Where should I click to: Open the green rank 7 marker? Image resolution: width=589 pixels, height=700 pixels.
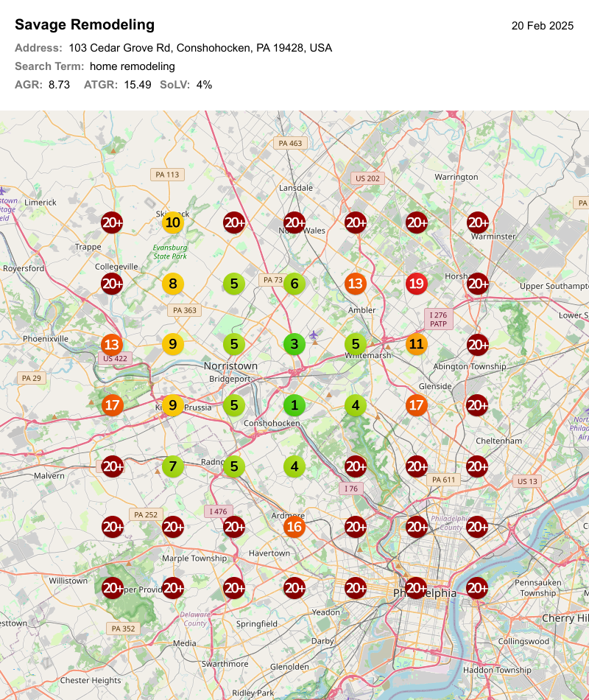tap(173, 466)
